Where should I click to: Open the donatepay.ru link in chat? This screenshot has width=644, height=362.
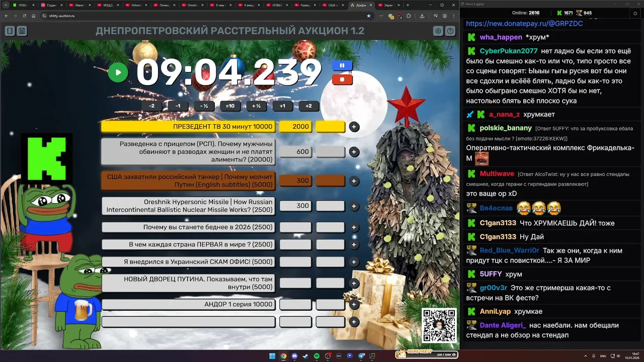[x=524, y=23]
